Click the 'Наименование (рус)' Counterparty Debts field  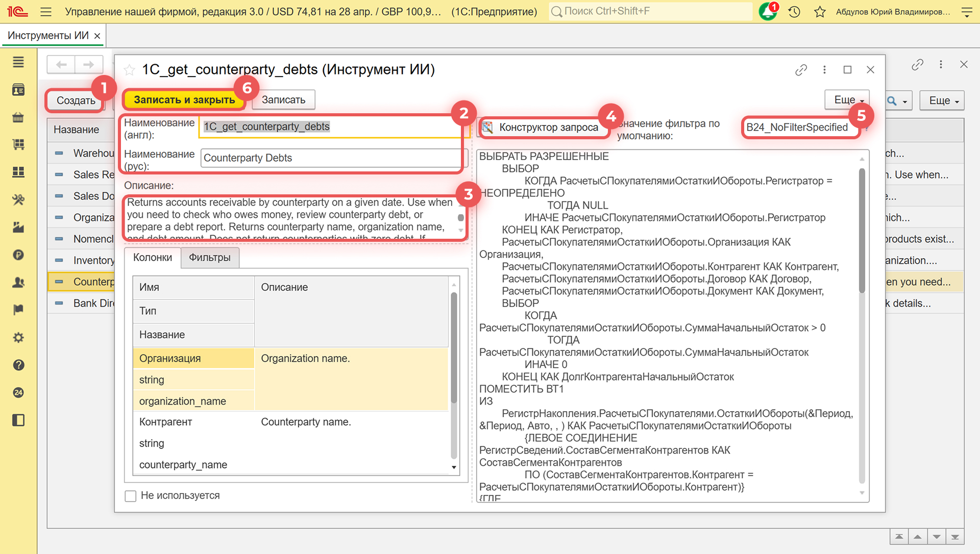tap(330, 158)
